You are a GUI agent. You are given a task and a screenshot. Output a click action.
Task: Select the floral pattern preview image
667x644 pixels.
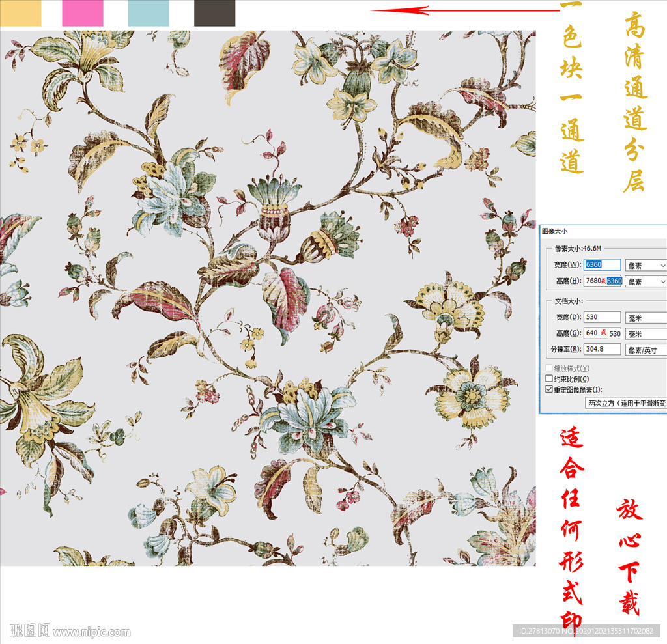[268, 298]
